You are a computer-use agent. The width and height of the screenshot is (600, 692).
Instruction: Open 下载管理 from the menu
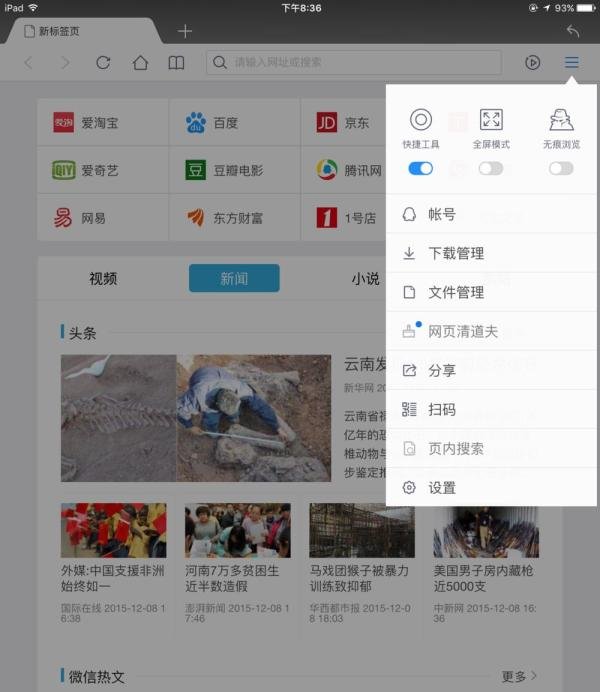point(491,253)
